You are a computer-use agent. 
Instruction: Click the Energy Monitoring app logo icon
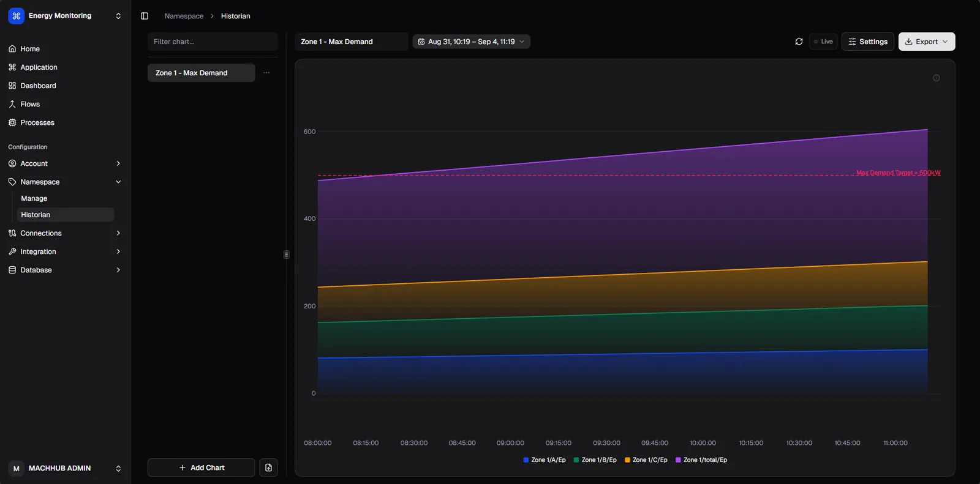[16, 16]
